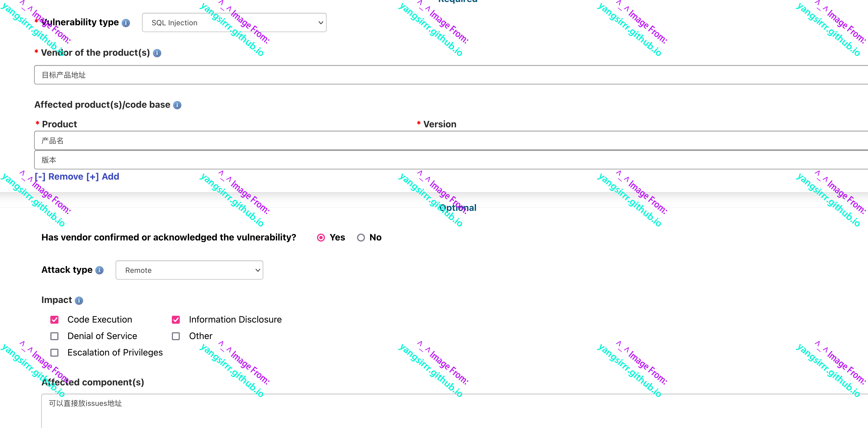Click info icon beside Attack type
This screenshot has height=428, width=868.
(x=99, y=271)
